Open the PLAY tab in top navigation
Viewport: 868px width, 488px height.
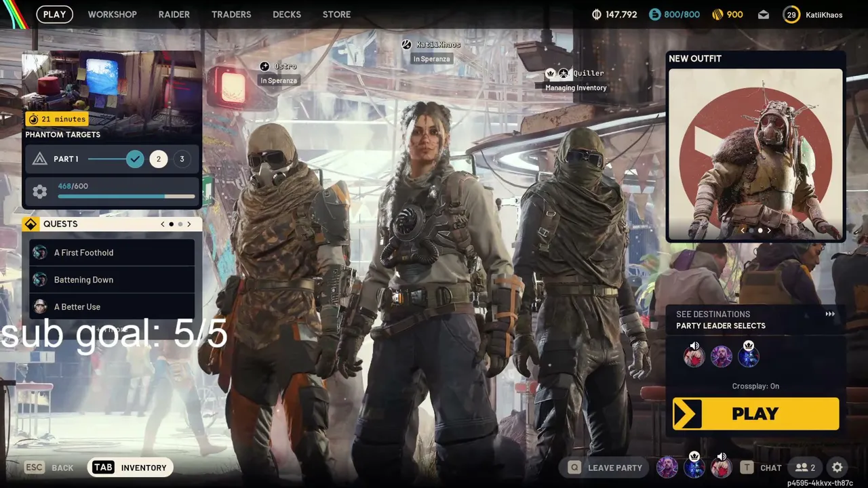pos(55,14)
